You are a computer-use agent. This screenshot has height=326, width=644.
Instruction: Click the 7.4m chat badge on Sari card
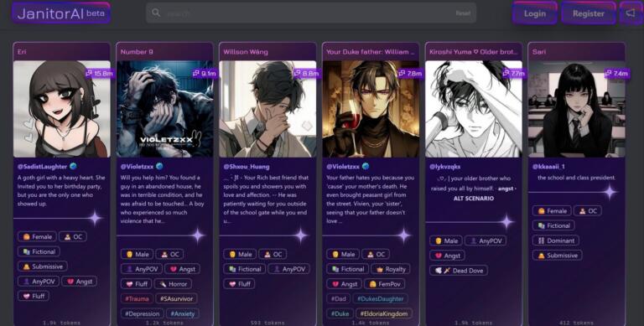coord(617,74)
